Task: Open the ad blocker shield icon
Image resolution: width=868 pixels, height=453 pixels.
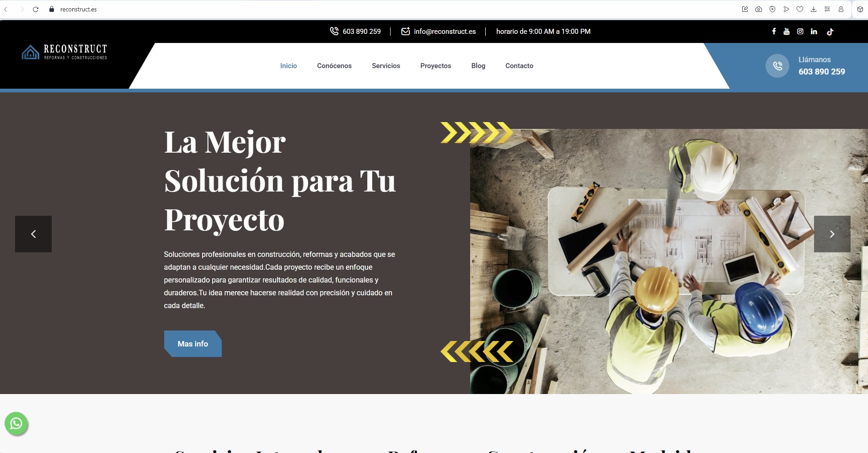Action: click(x=772, y=9)
